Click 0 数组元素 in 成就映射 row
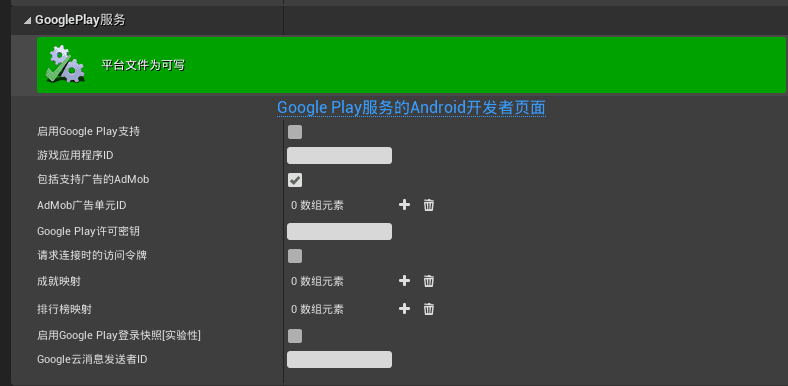 [x=317, y=281]
